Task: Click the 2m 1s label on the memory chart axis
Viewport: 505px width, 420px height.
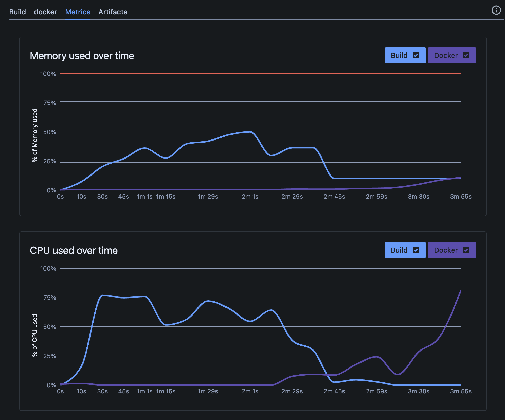Action: (250, 196)
